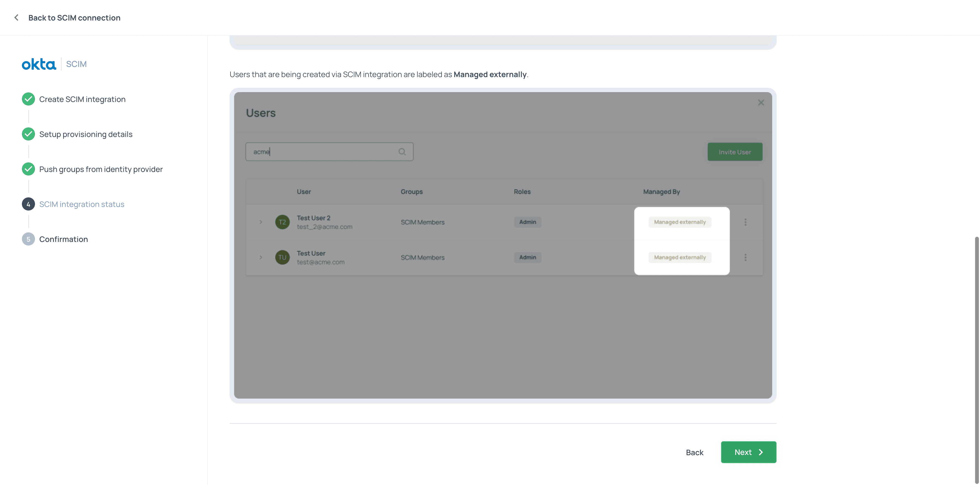
Task: Click Admin role badge in test@acme.com row
Action: tap(527, 257)
